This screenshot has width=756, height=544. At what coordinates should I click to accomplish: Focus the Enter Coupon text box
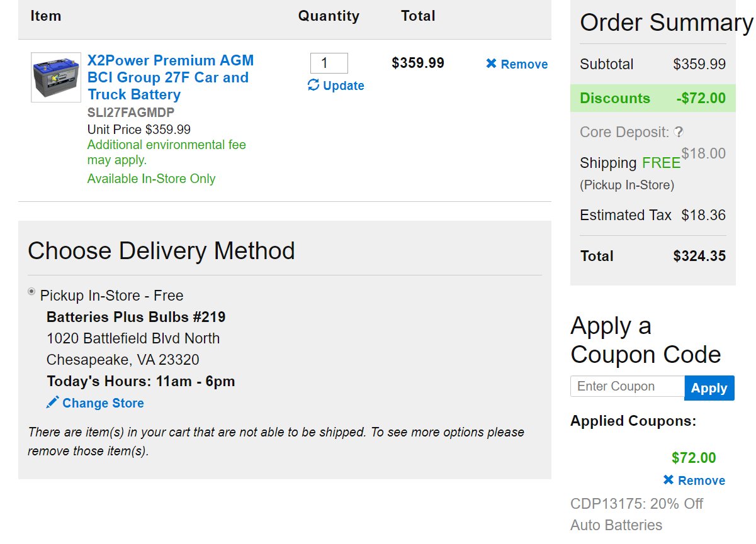tap(627, 386)
